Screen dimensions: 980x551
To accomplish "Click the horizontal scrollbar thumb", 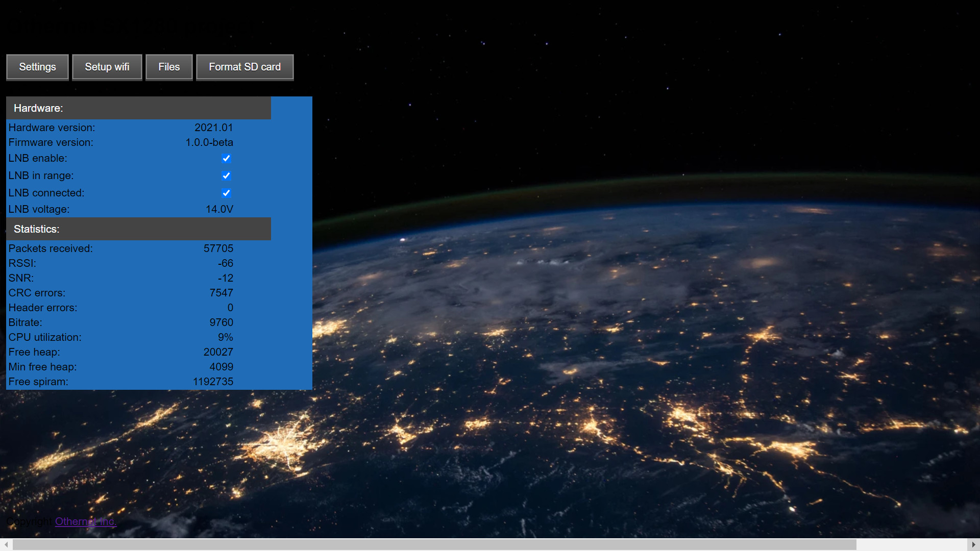I will pos(434,545).
